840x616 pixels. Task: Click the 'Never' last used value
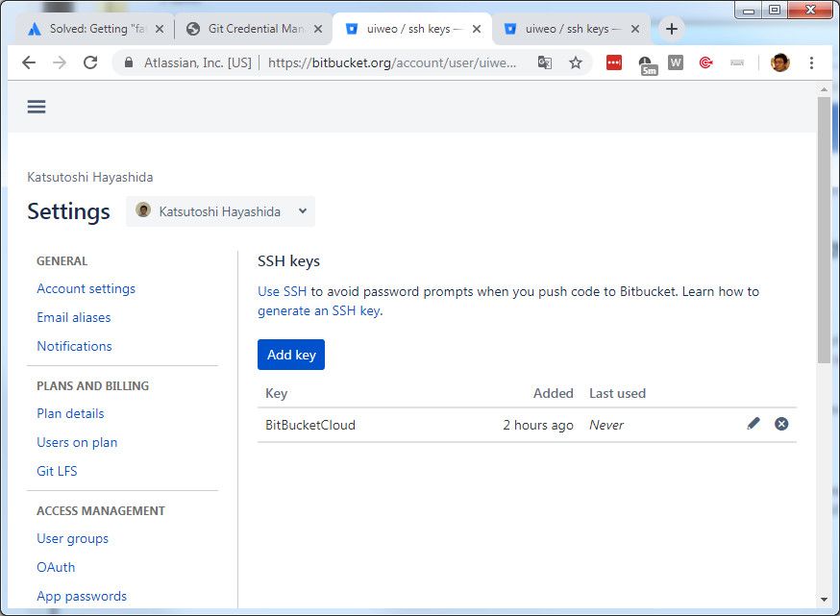click(606, 425)
